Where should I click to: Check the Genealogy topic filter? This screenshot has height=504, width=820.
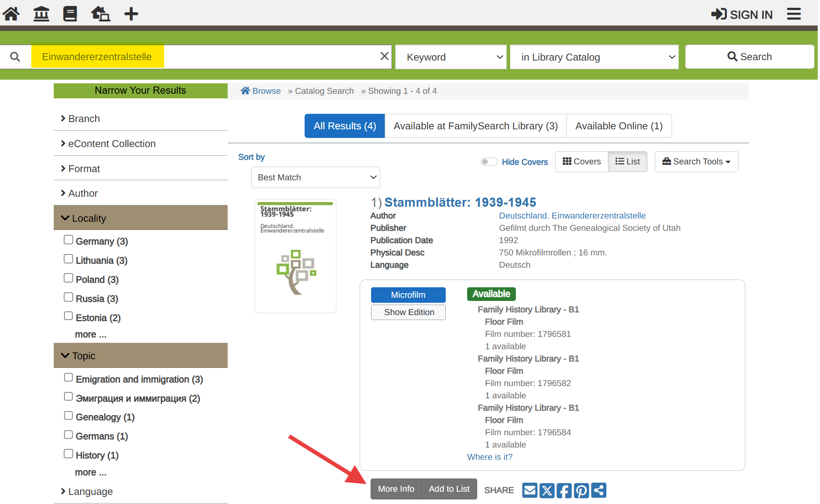pyautogui.click(x=68, y=415)
